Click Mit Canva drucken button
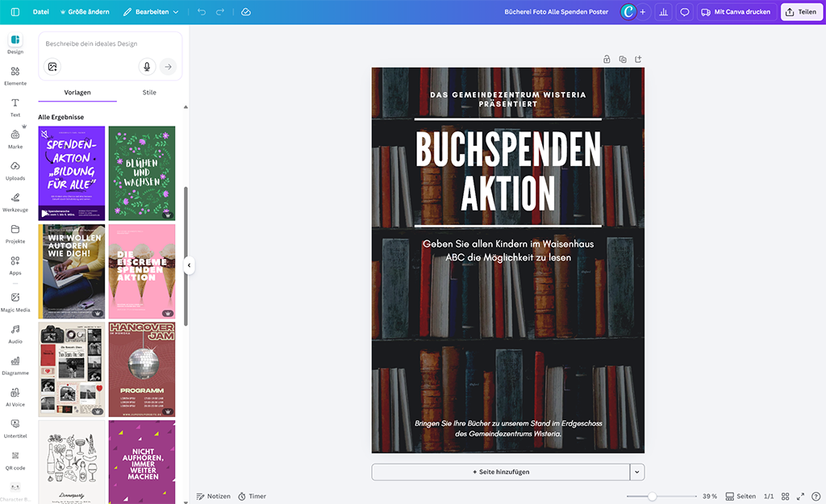The width and height of the screenshot is (826, 504). [736, 11]
